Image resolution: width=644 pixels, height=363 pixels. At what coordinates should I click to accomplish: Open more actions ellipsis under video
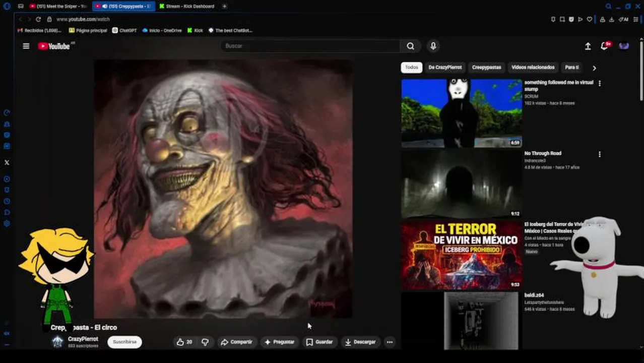tap(390, 342)
